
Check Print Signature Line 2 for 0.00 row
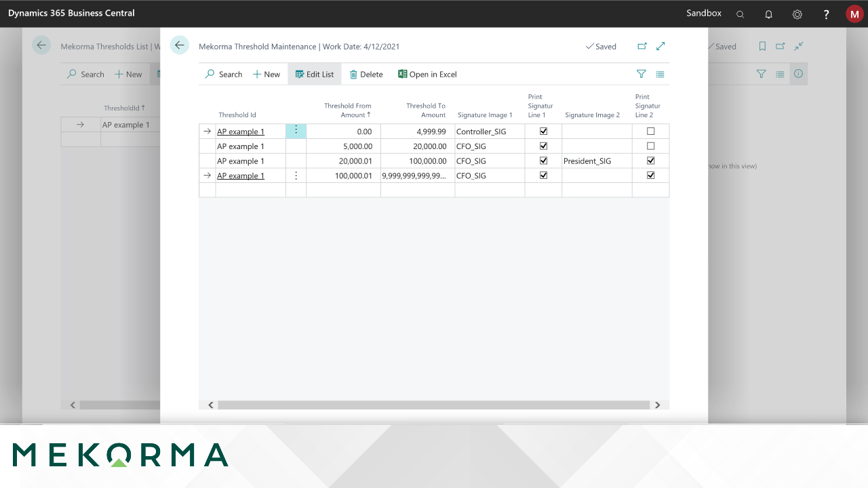pyautogui.click(x=651, y=131)
